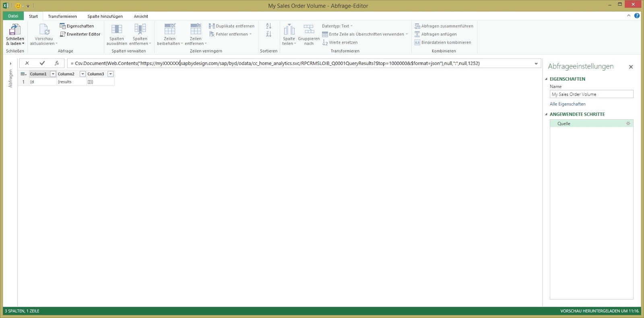Switch to the Transformieren tab
This screenshot has height=318, width=644.
[62, 17]
